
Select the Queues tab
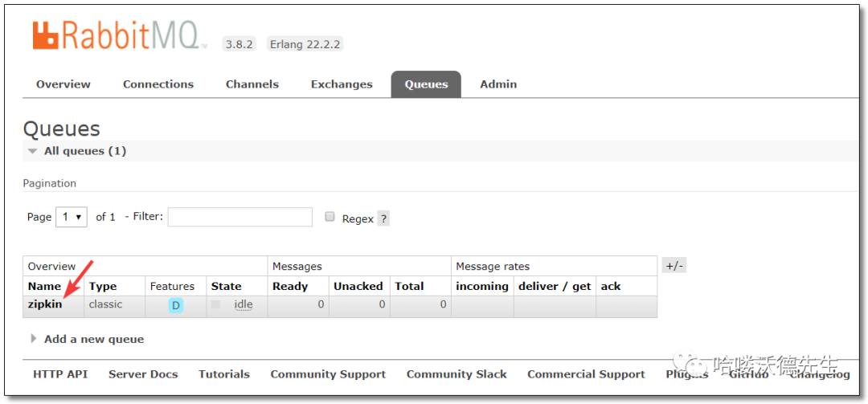tap(426, 84)
